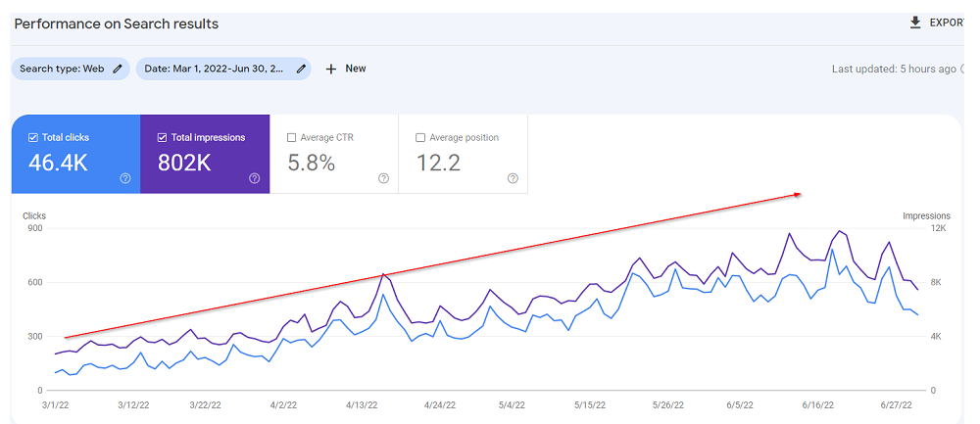Open help icon on Average position card
The height and width of the screenshot is (424, 980).
point(513,178)
